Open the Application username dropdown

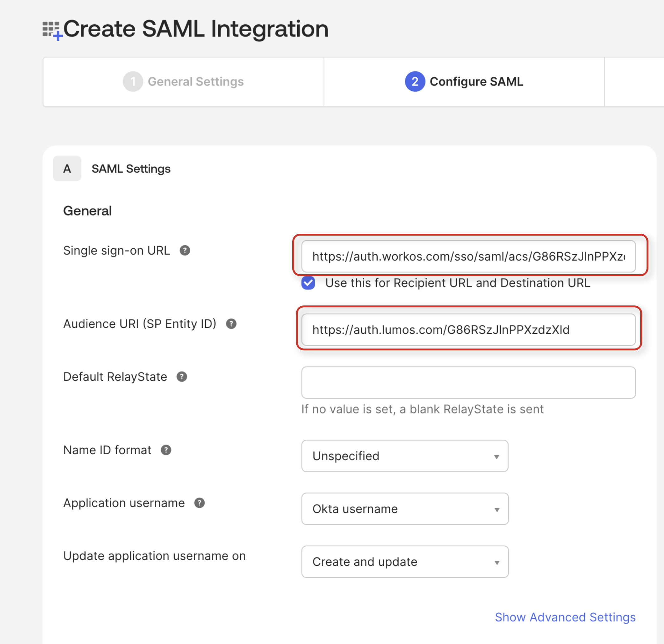coord(405,509)
